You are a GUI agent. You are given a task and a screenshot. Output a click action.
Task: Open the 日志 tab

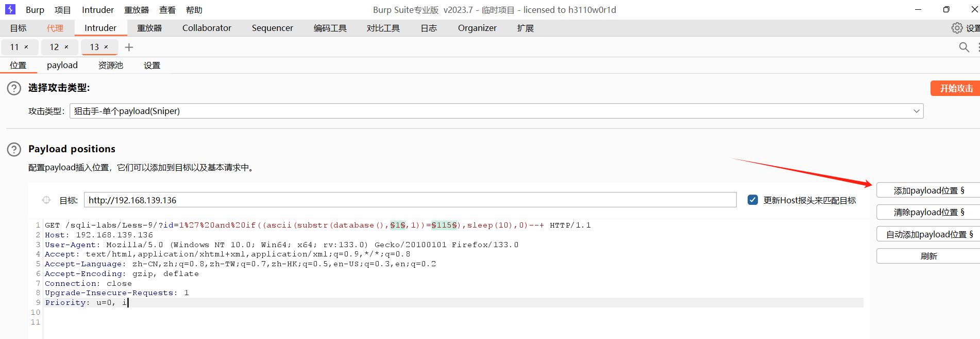tap(429, 28)
